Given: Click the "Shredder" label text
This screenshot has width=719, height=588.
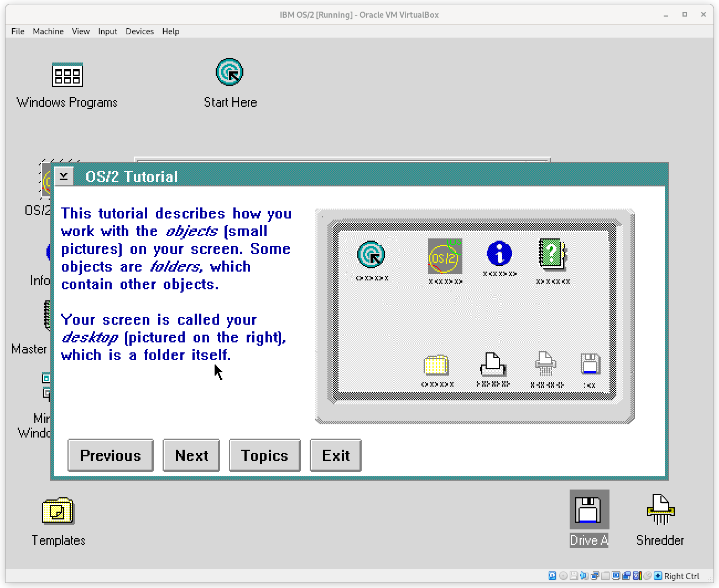Looking at the screenshot, I should coord(660,540).
